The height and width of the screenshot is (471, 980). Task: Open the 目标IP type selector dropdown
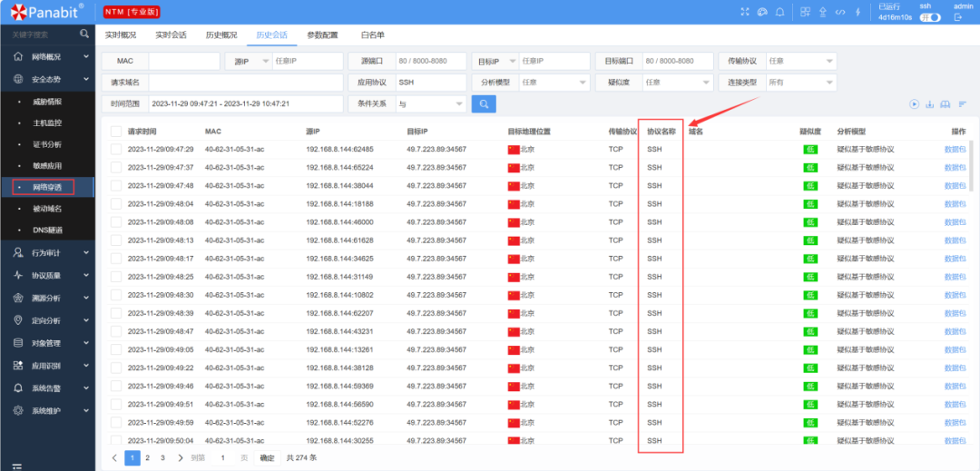495,61
